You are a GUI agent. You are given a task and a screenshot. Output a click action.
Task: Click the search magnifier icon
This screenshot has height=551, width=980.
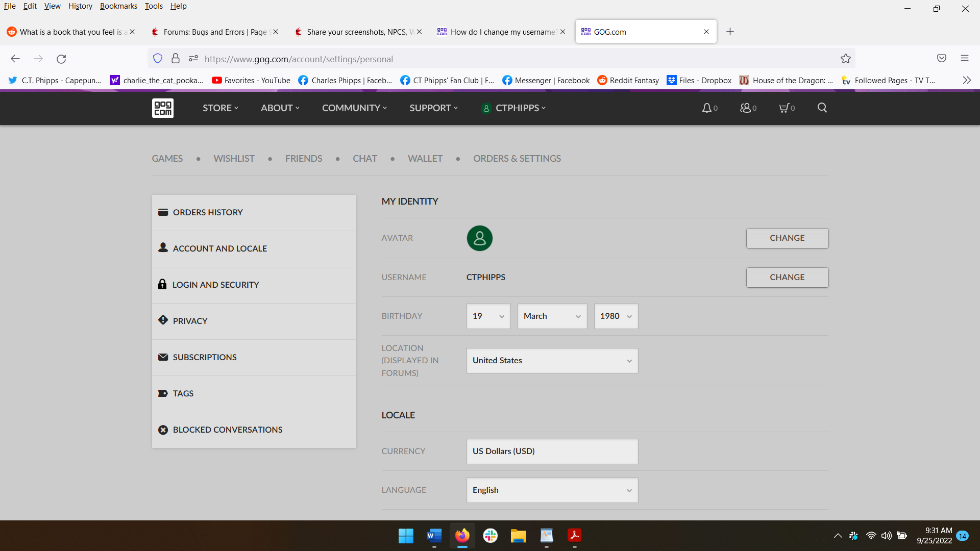click(822, 108)
